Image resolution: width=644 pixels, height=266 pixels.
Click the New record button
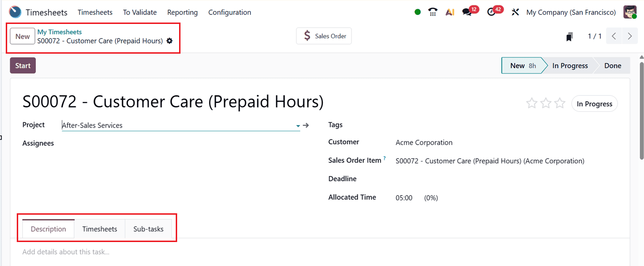pyautogui.click(x=23, y=36)
